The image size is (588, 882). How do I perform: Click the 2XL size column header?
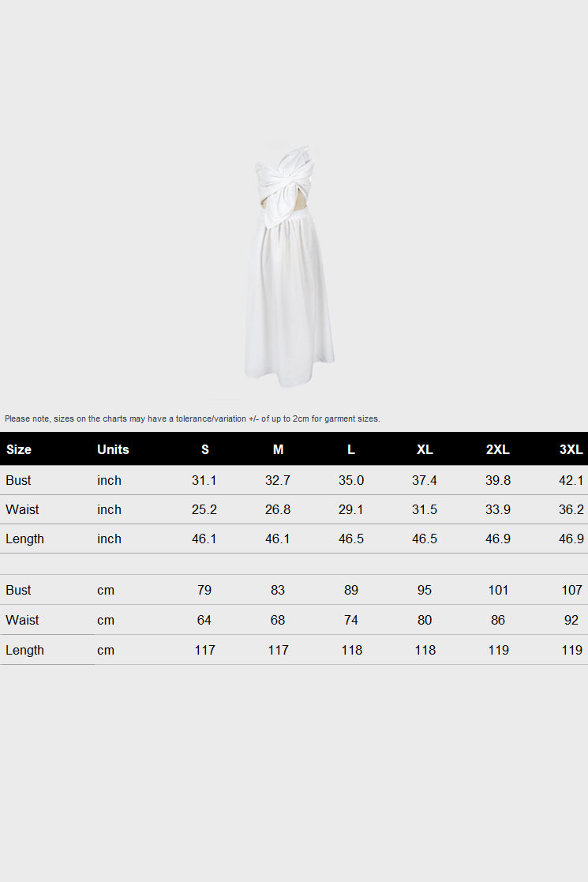coord(497,449)
